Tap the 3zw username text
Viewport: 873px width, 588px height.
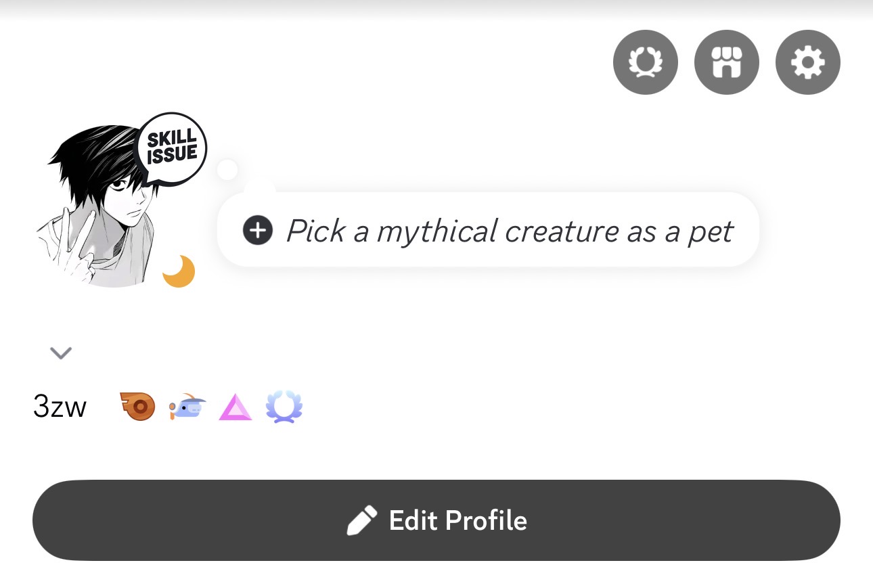[60, 407]
